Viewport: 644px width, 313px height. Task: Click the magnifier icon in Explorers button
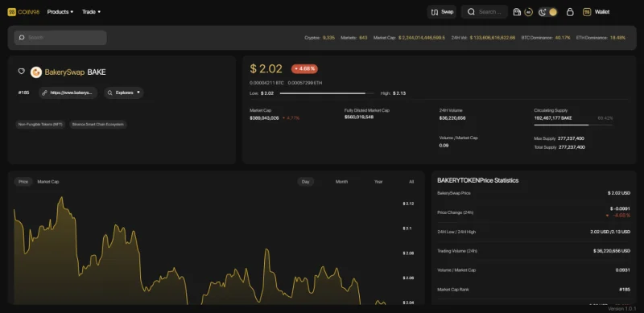click(110, 93)
